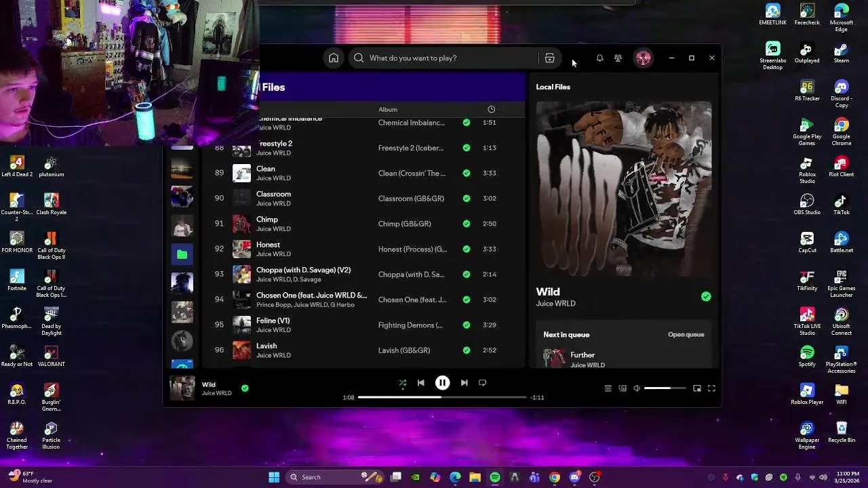This screenshot has height=488, width=868.
Task: Click the Wild album artwork in right panel
Action: [624, 190]
